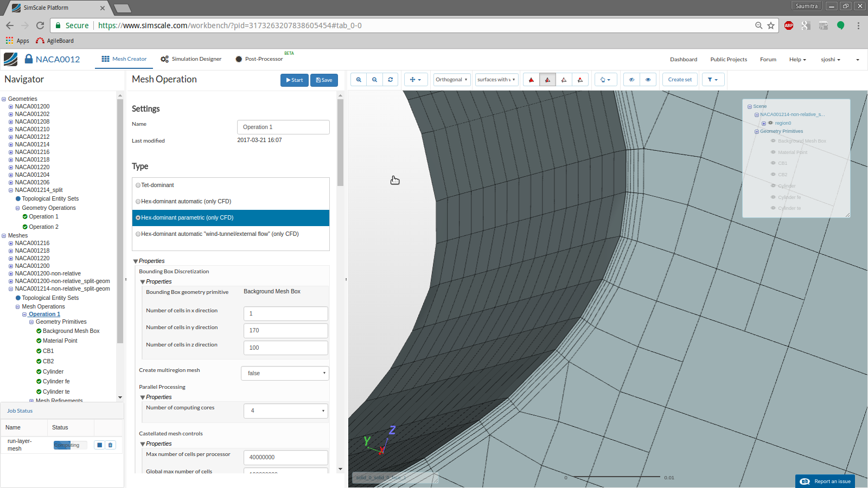Open the Create multiregion mesh dropdown

tap(285, 373)
